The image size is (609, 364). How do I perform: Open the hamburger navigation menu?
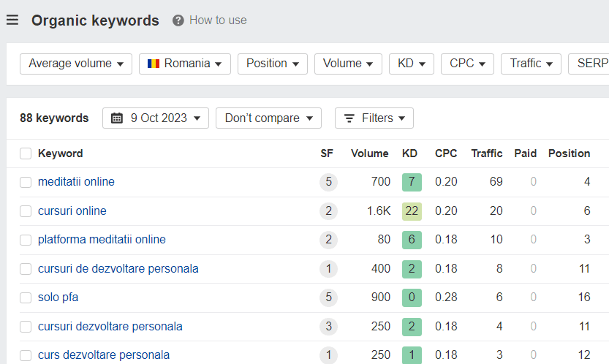coord(12,20)
